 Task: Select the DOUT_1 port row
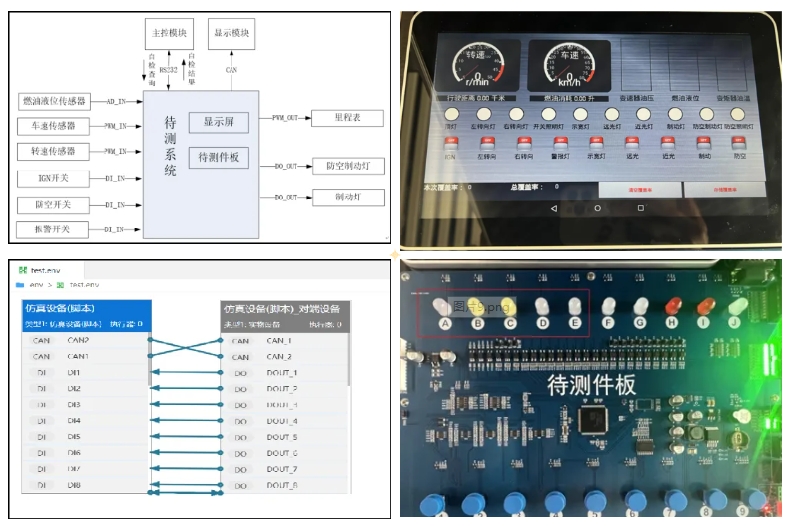click(x=286, y=373)
